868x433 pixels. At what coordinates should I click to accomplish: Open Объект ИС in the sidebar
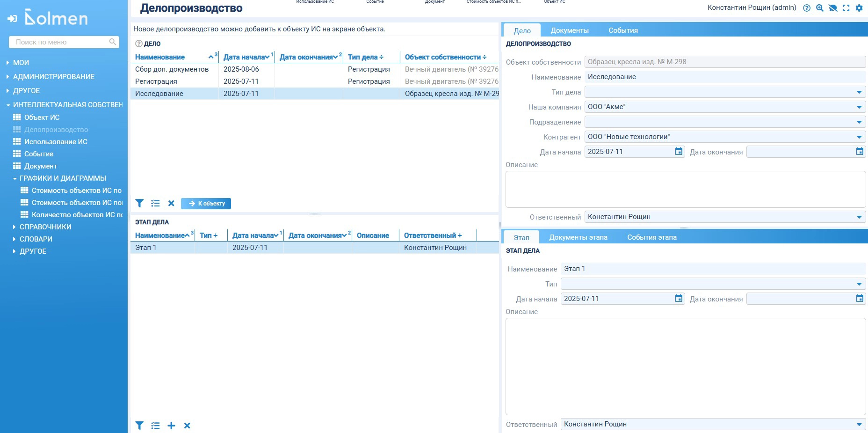point(42,117)
